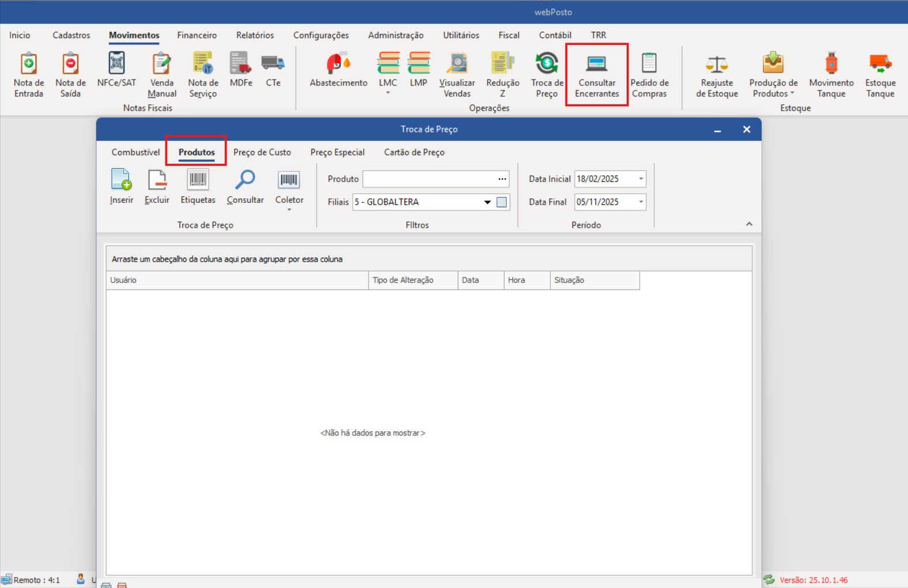Screen dimensions: 908x588
Task: Open the Nota de Entrada icon
Action: pyautogui.click(x=29, y=63)
